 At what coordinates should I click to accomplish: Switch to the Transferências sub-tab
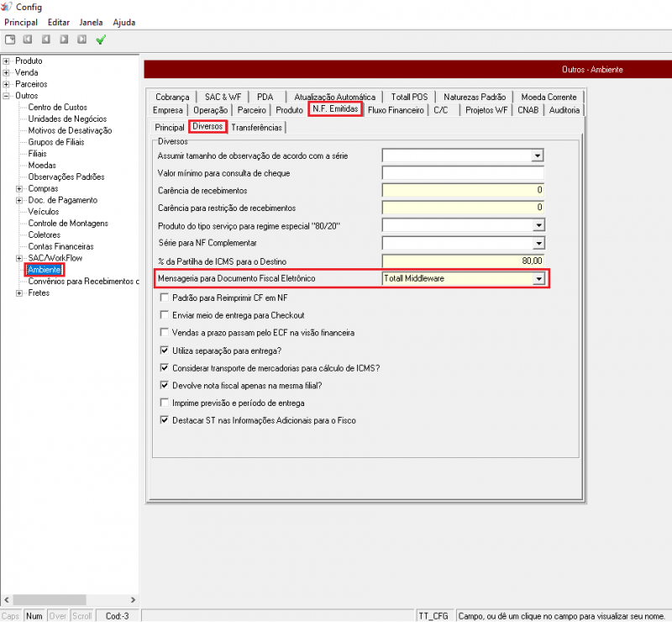(256, 128)
